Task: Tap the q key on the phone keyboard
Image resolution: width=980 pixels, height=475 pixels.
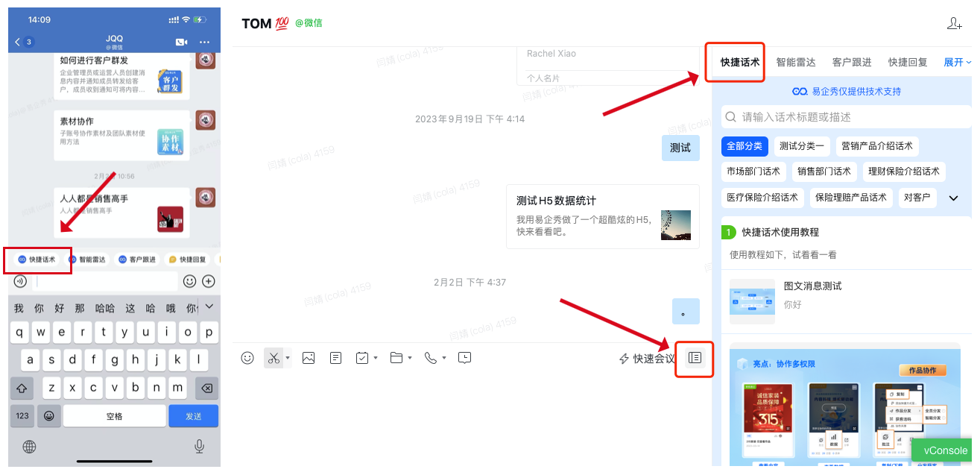Action: click(x=19, y=333)
